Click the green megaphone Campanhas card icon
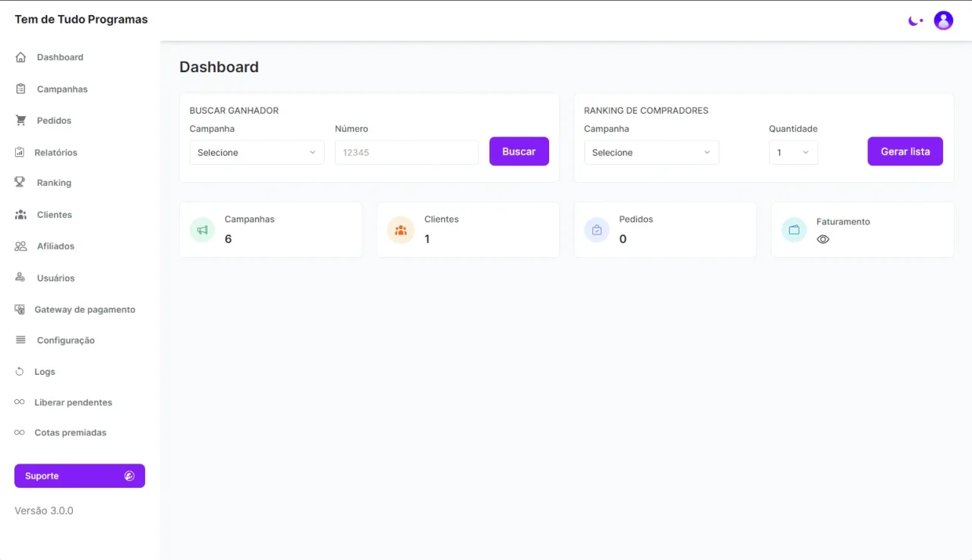 203,230
